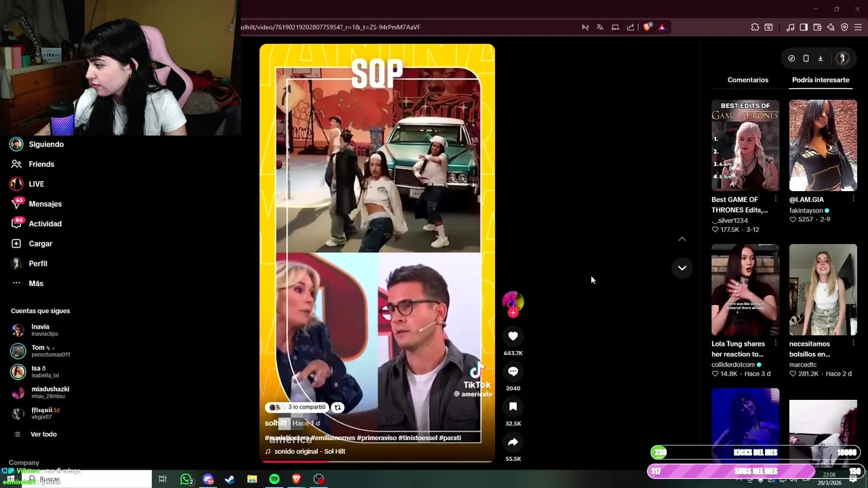Open the necesitamos bolsillos video thumbnail
The width and height of the screenshot is (868, 488).
tap(823, 290)
